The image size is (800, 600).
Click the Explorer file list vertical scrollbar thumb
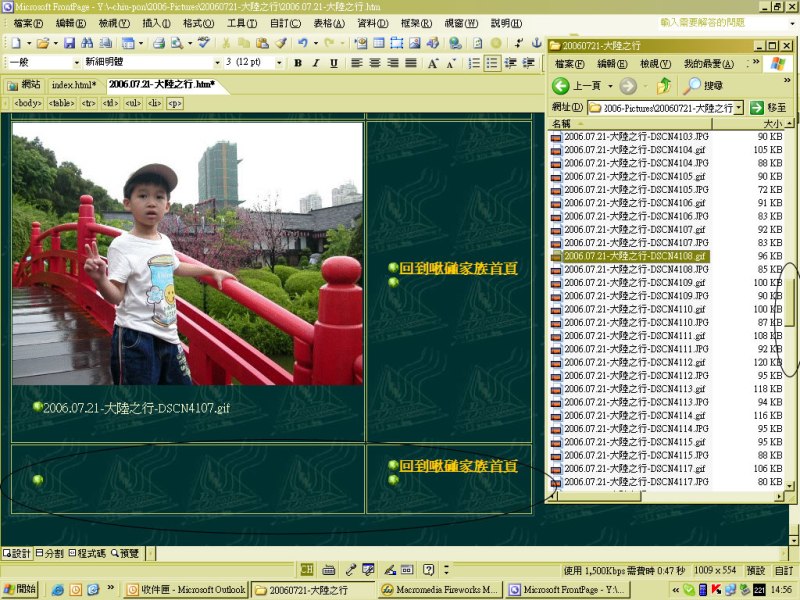click(x=790, y=301)
